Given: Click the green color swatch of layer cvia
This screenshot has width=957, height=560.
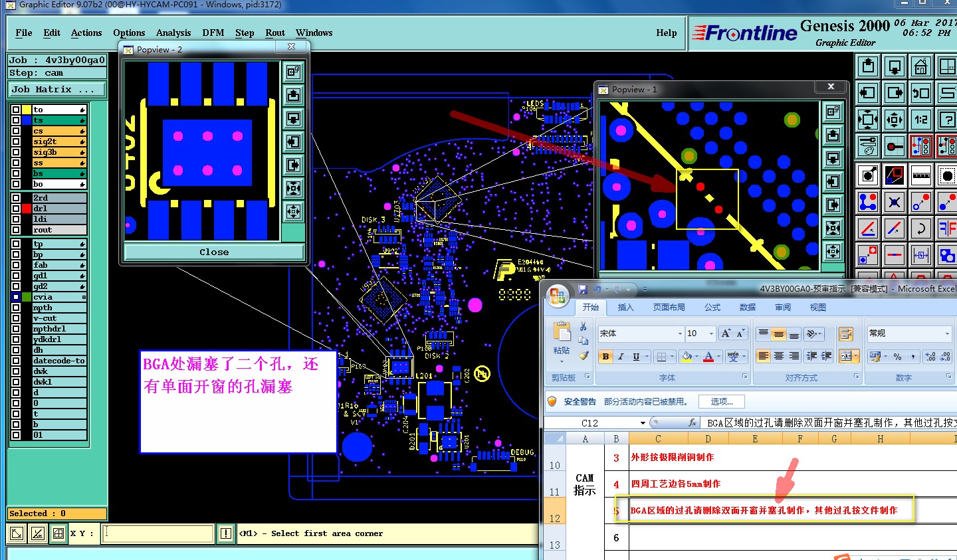Looking at the screenshot, I should coord(27,297).
